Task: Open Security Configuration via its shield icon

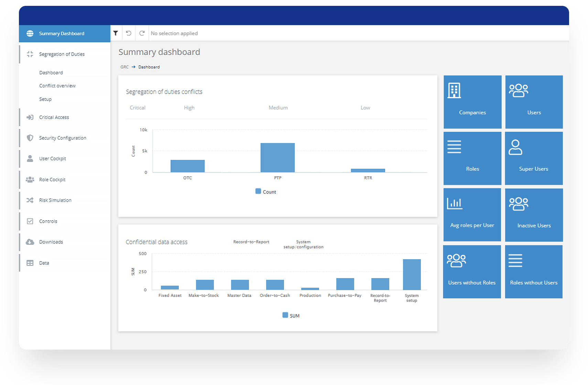Action: [x=30, y=138]
